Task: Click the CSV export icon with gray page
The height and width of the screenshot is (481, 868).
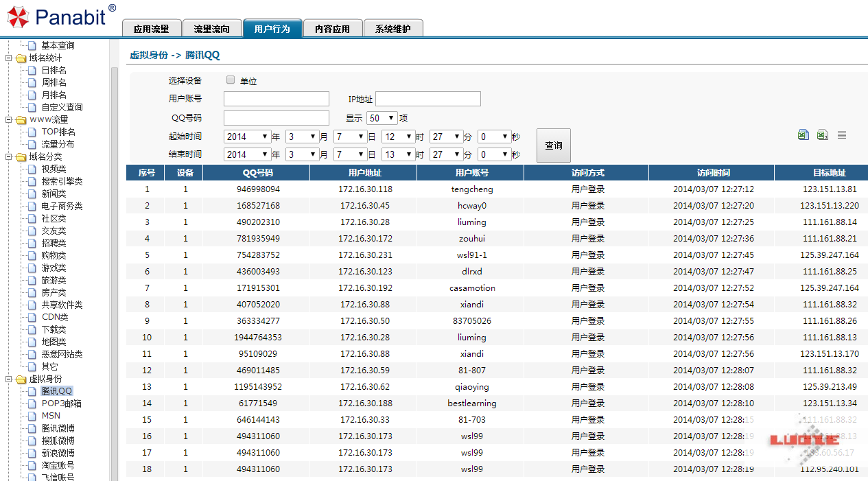Action: click(823, 135)
